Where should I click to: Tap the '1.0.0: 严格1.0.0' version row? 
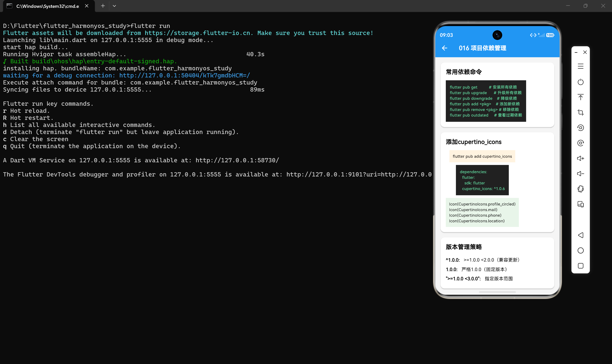476,269
